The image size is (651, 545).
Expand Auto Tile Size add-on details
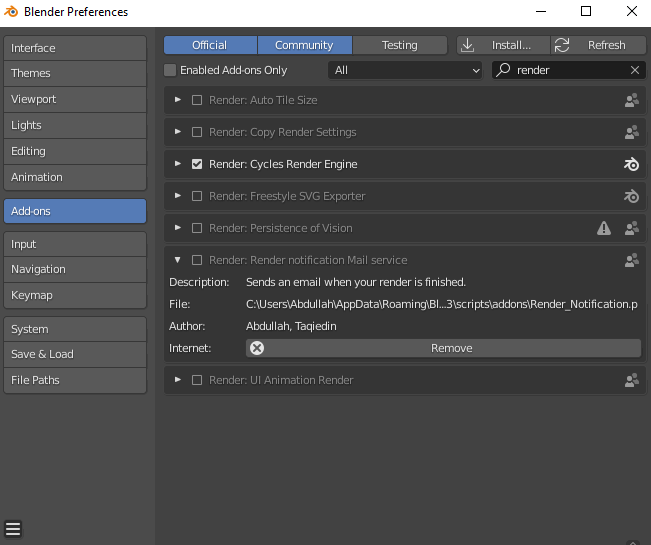[178, 100]
